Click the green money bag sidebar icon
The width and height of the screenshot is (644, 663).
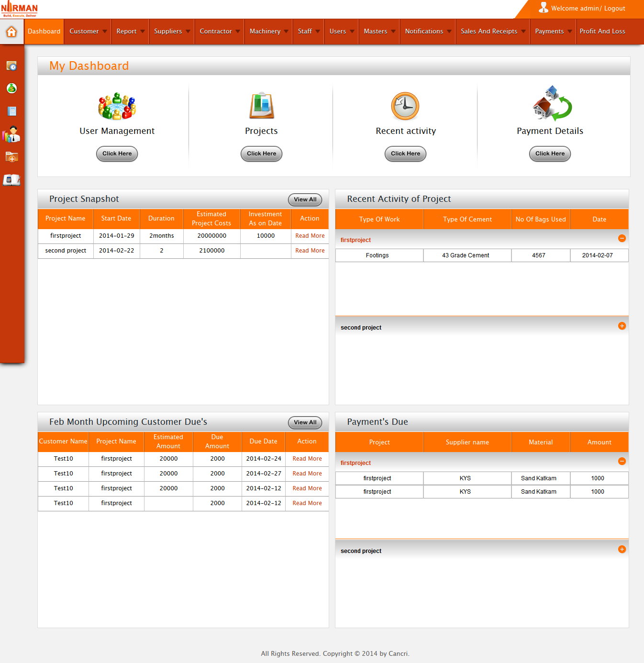11,88
